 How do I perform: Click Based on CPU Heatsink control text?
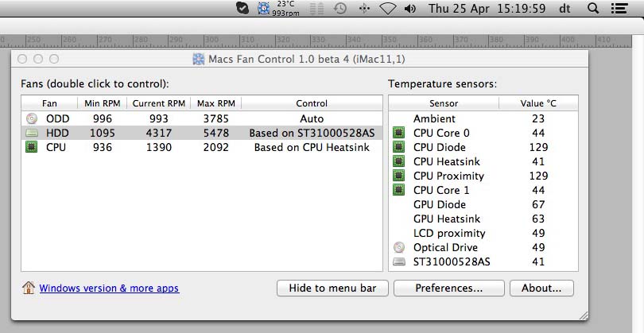312,147
